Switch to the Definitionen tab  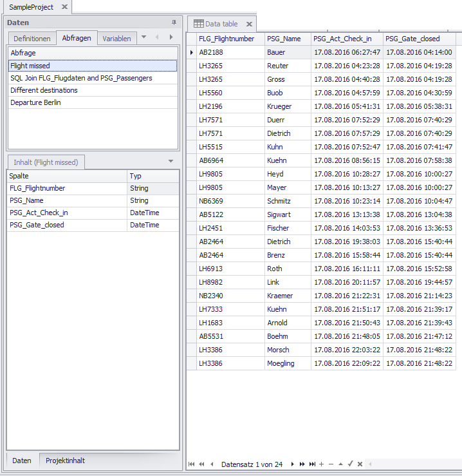coord(32,39)
